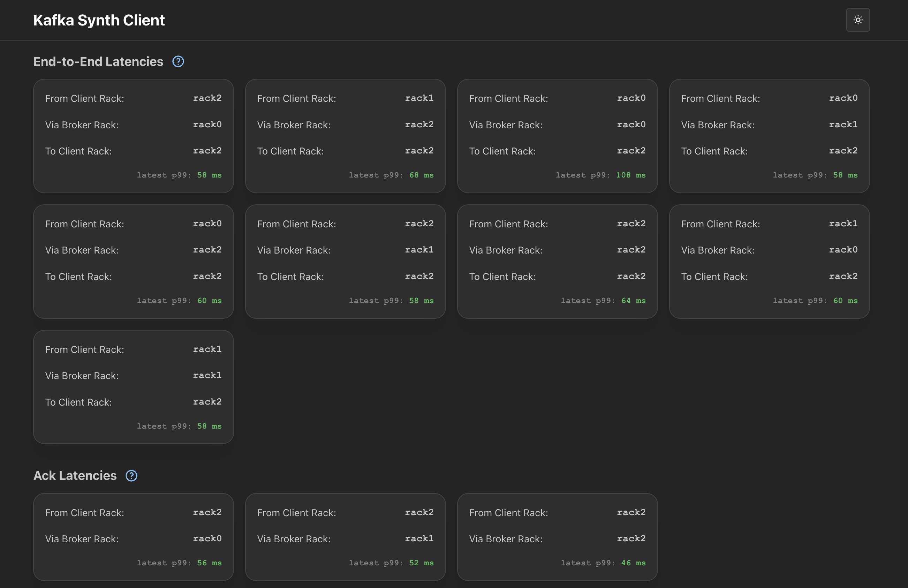Expand the rack1 via rack1 latency card
908x588 pixels.
pyautogui.click(x=133, y=387)
